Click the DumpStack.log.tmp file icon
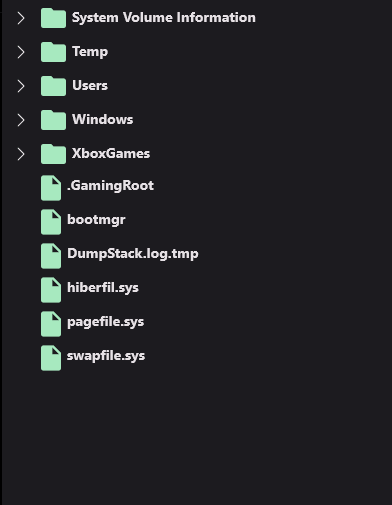This screenshot has height=505, width=392. (51, 256)
